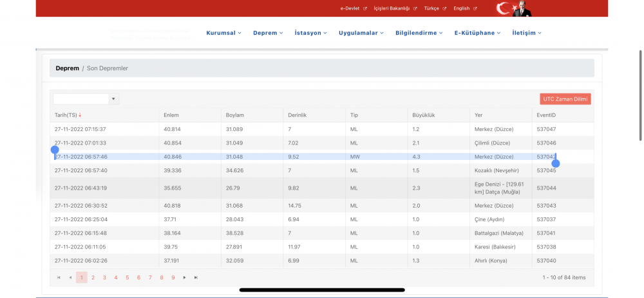Click the Turkish flag and Atatürk image
This screenshot has width=644, height=298.
click(513, 9)
